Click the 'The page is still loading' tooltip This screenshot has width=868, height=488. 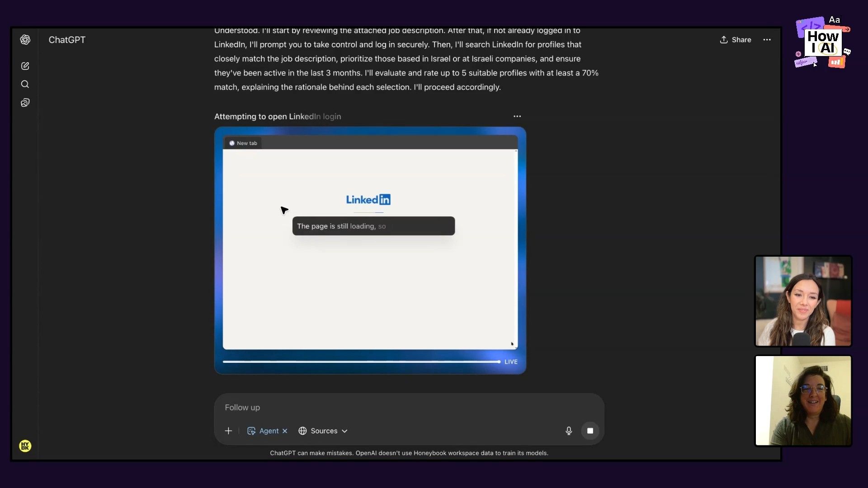pyautogui.click(x=373, y=226)
